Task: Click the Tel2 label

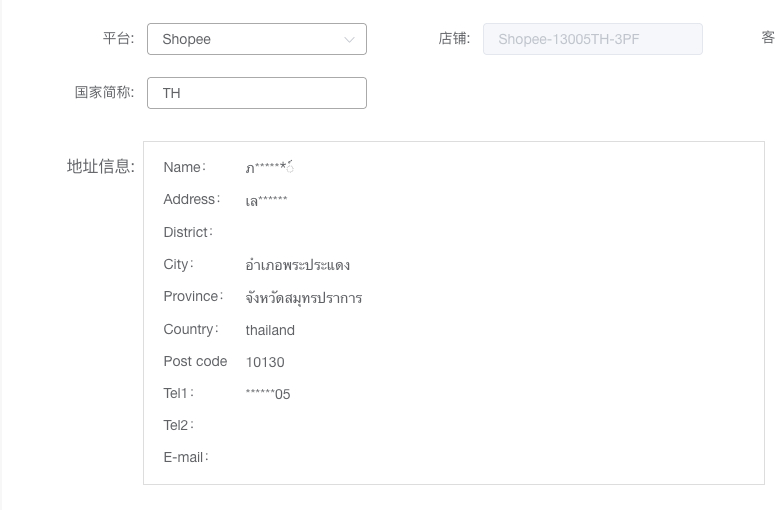Action: pos(178,425)
